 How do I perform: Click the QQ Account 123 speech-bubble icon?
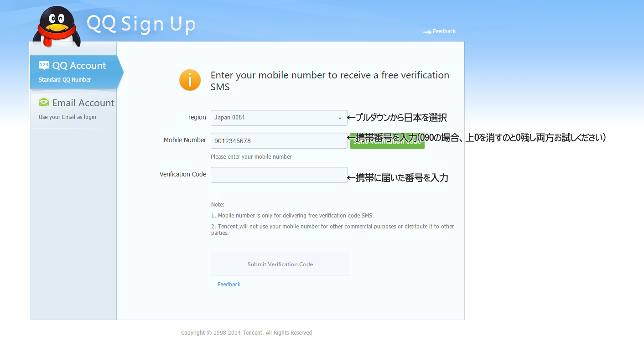point(44,66)
